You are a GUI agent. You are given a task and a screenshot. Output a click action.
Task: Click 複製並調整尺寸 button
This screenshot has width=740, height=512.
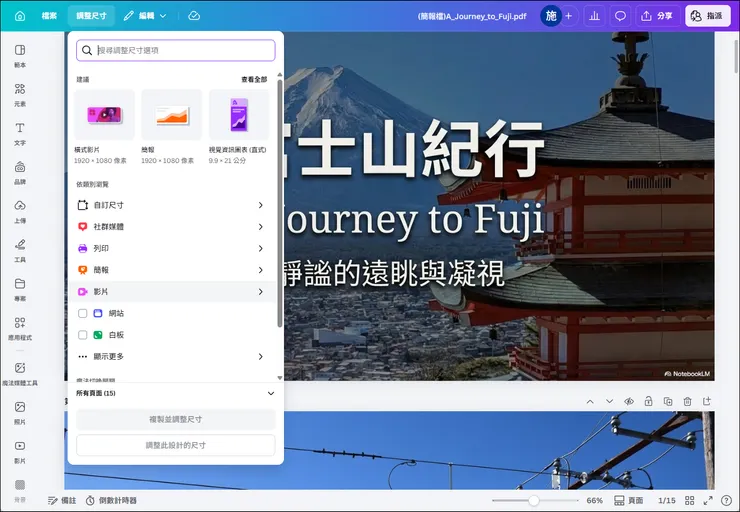click(x=176, y=419)
